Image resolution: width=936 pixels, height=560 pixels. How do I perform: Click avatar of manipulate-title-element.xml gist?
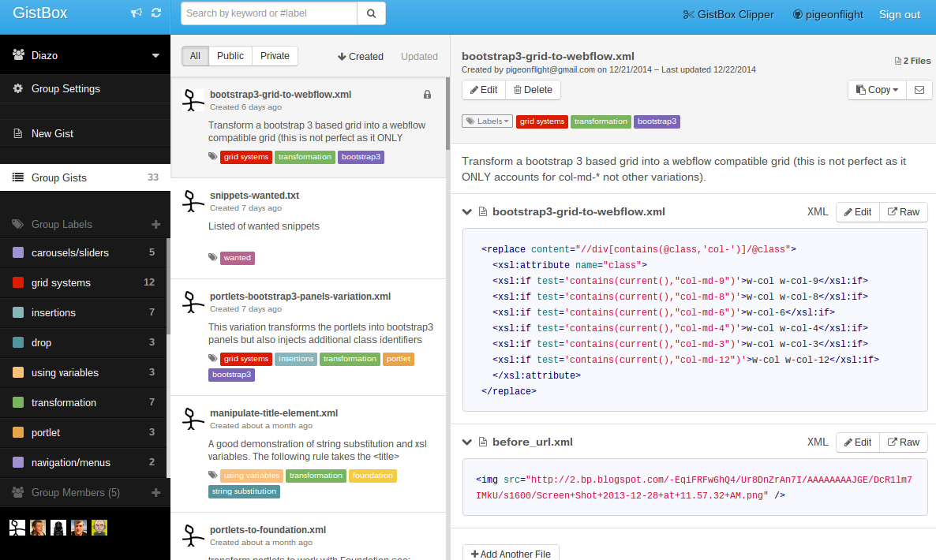193,419
